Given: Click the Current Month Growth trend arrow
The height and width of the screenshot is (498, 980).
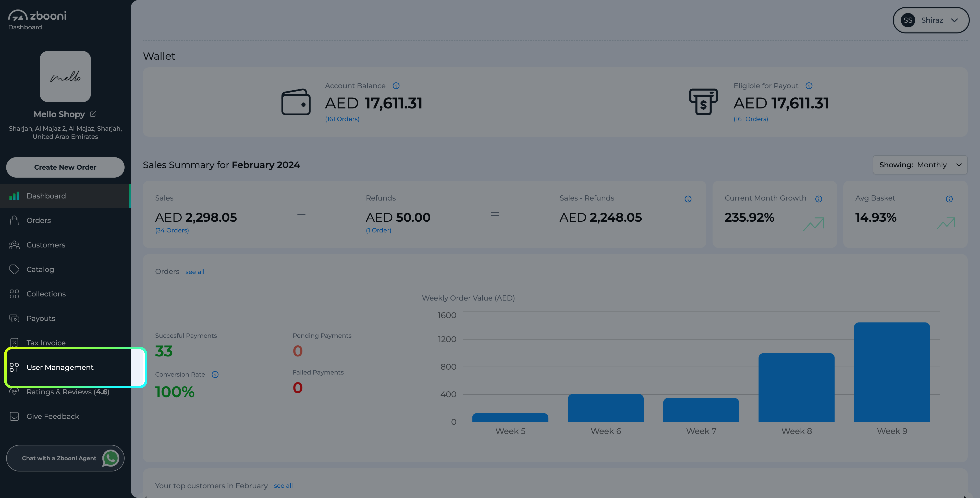Looking at the screenshot, I should (814, 224).
